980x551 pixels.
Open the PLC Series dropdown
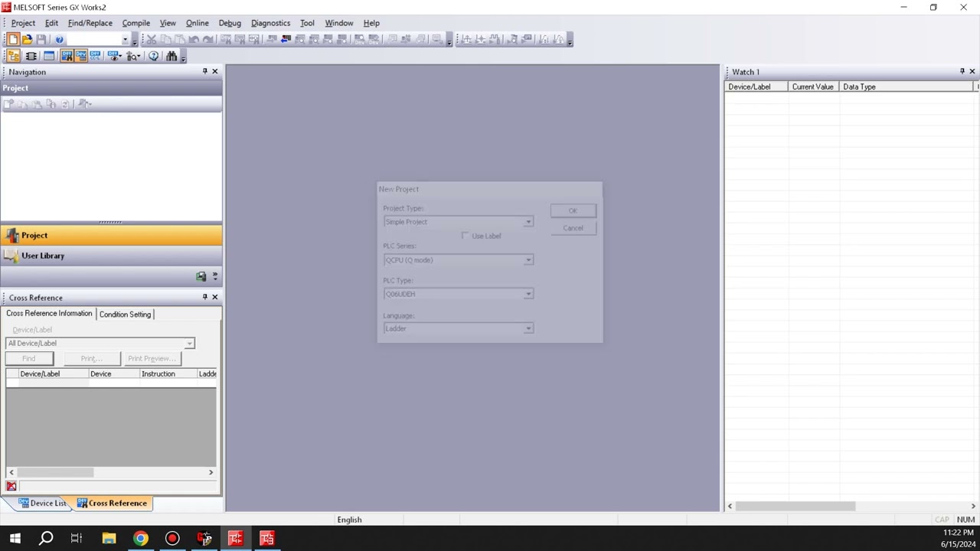(528, 260)
